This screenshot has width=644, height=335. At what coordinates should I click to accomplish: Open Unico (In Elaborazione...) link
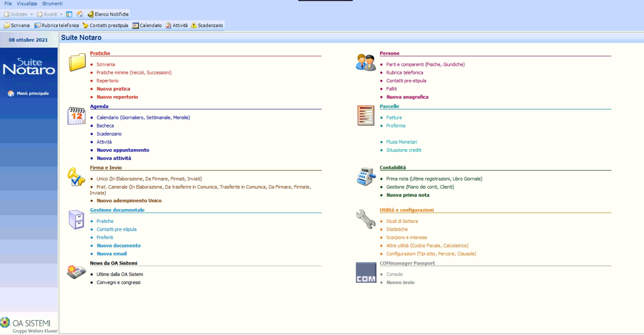point(149,179)
